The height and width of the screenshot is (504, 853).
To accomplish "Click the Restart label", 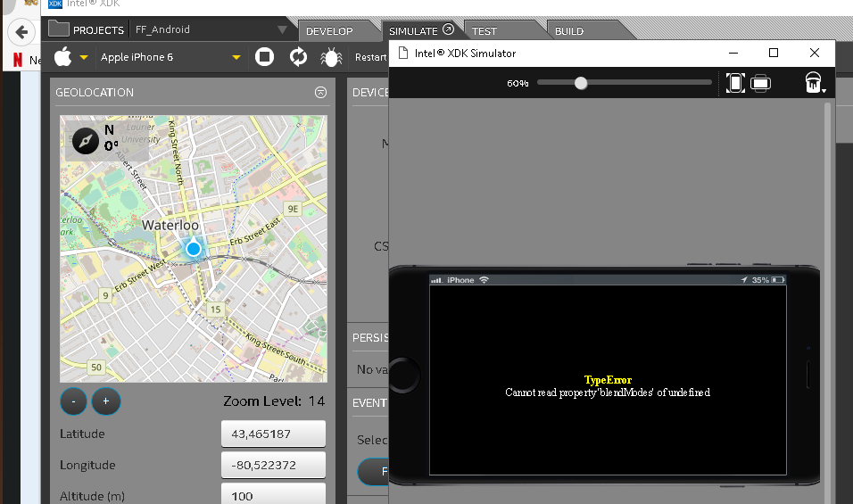I will [370, 57].
